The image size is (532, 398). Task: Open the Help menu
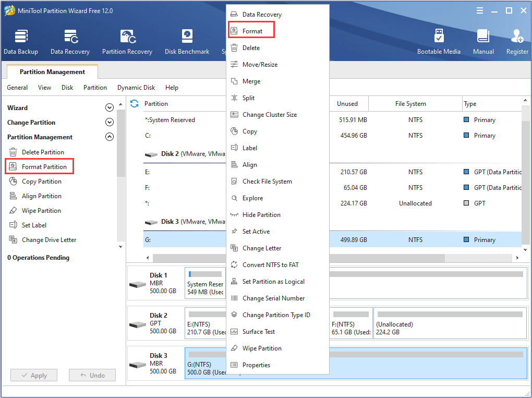coord(172,88)
